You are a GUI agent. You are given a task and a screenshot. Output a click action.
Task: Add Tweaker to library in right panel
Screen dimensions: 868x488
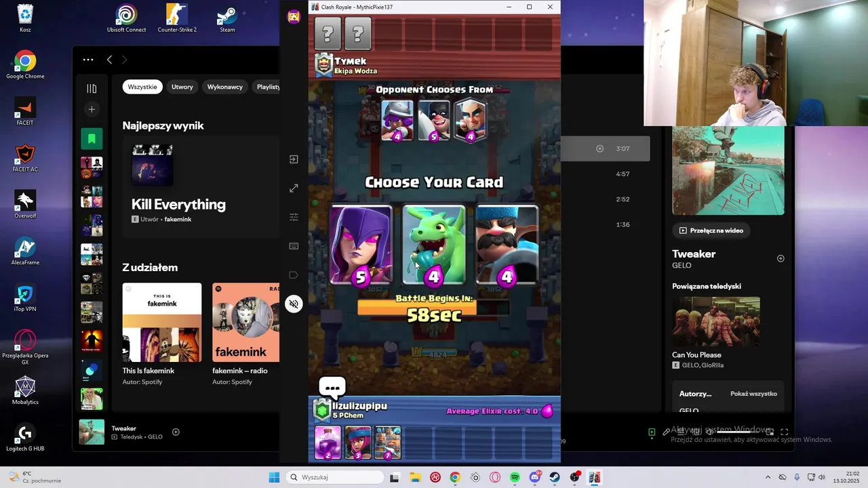point(781,258)
